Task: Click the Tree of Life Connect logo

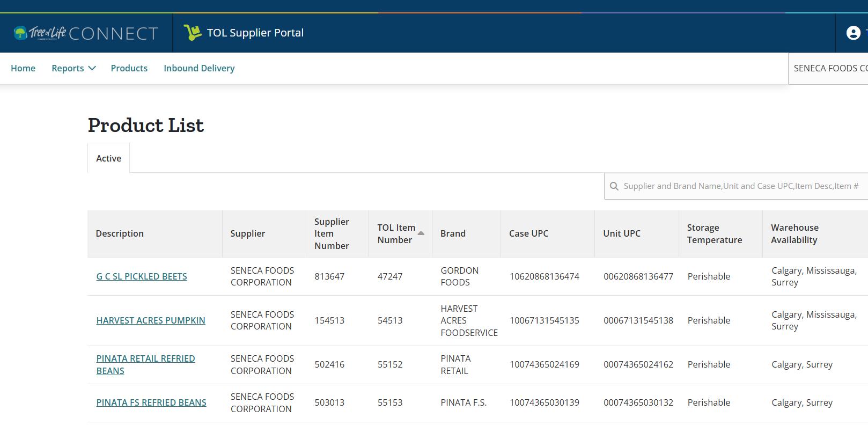Action: tap(86, 33)
